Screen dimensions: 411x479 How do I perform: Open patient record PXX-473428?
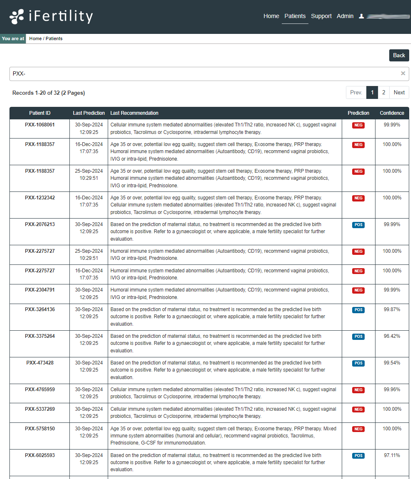click(x=40, y=363)
